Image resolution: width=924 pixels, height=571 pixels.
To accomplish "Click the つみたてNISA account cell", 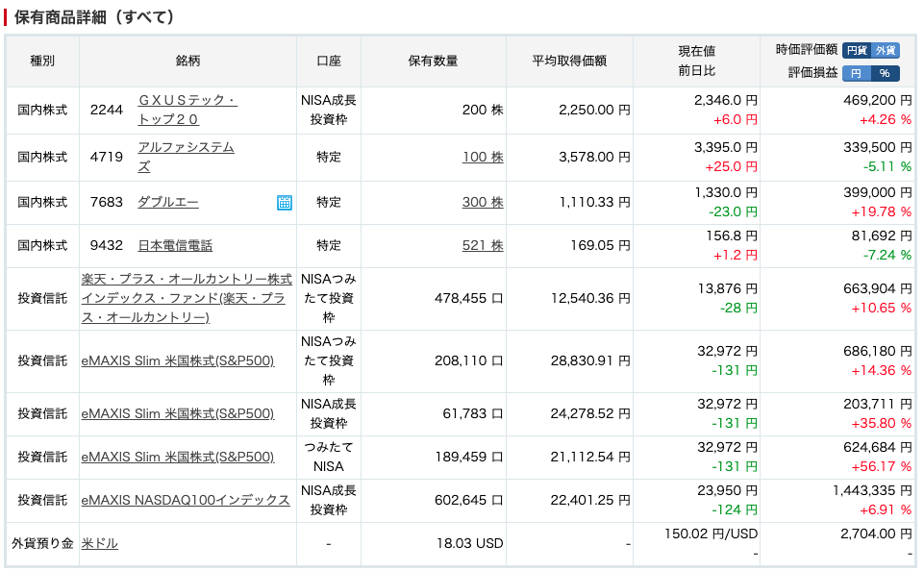I will tap(329, 457).
